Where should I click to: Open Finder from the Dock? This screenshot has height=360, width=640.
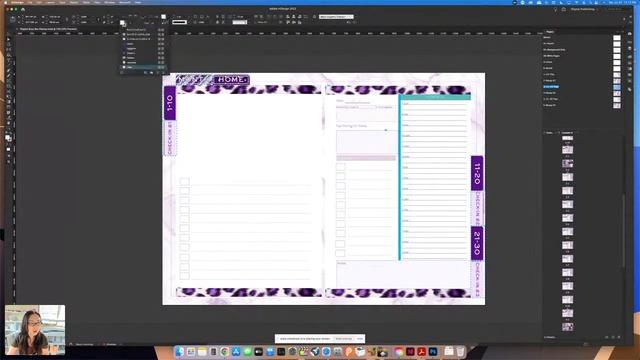point(179,351)
